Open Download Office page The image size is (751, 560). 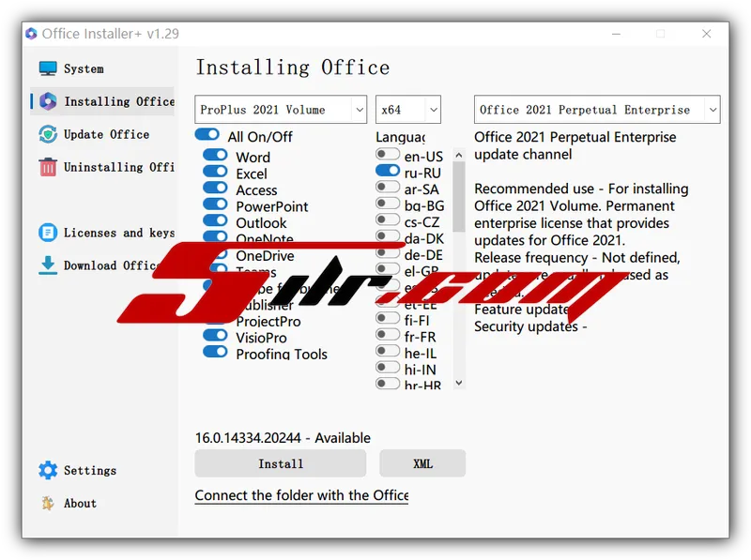[x=102, y=265]
